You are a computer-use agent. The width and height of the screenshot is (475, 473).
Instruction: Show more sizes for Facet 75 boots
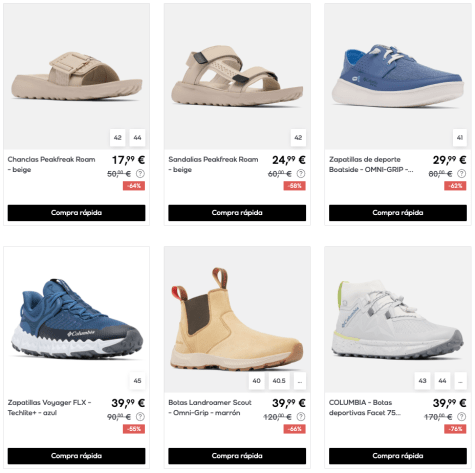click(x=460, y=381)
